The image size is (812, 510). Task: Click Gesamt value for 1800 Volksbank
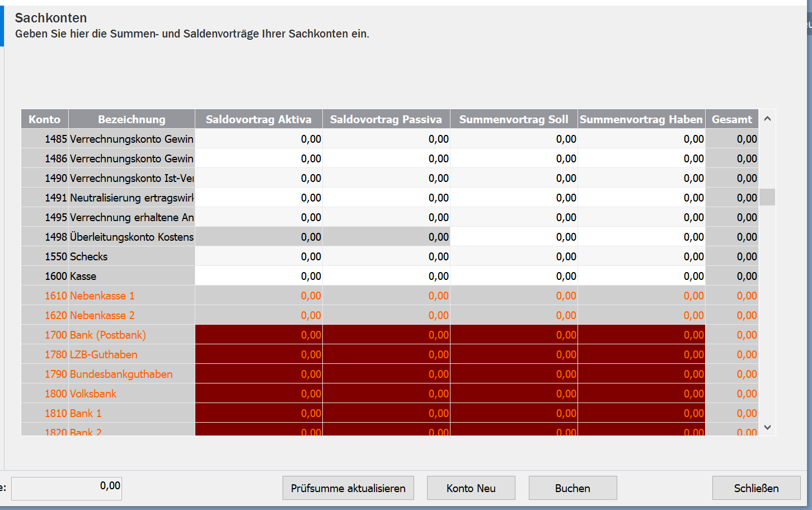[x=732, y=394]
